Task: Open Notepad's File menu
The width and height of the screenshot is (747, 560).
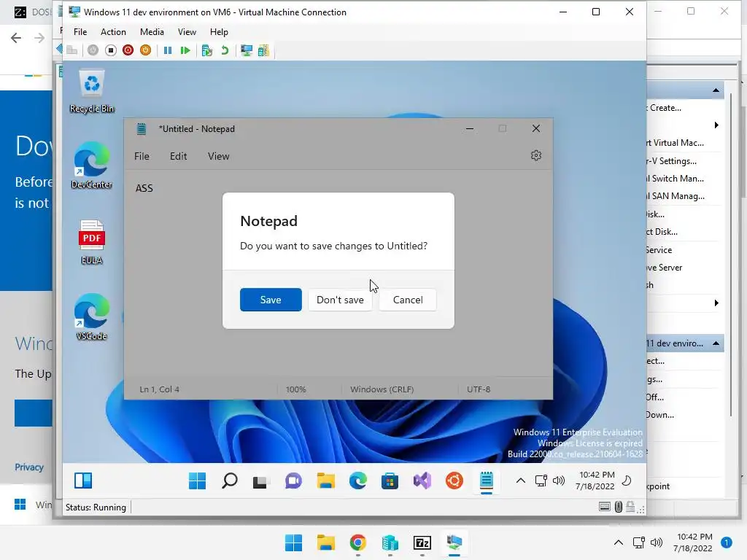Action: (142, 156)
